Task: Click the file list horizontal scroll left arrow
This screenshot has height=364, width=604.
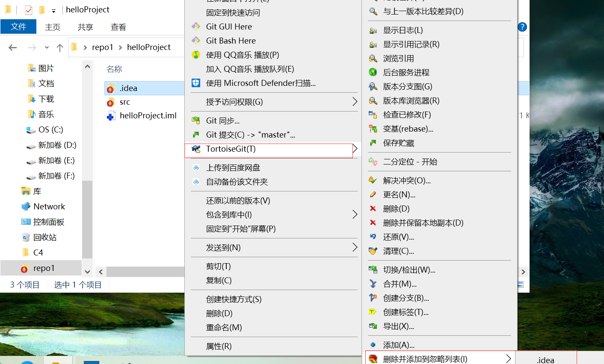Action: pos(101,272)
